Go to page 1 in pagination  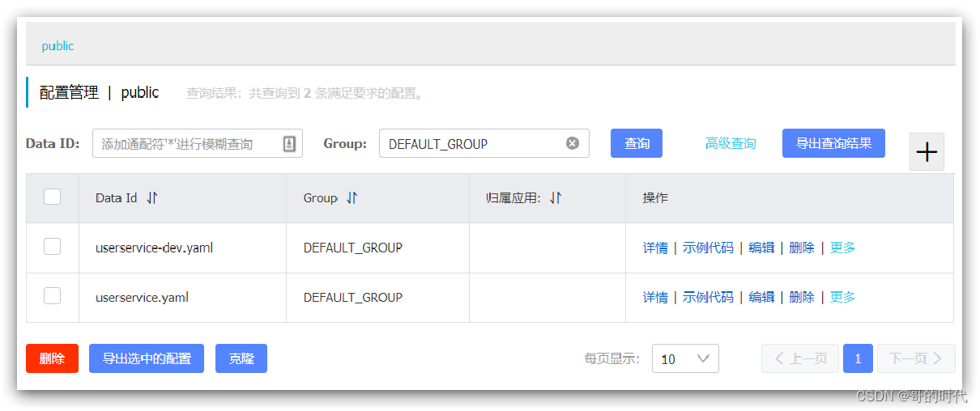(858, 358)
